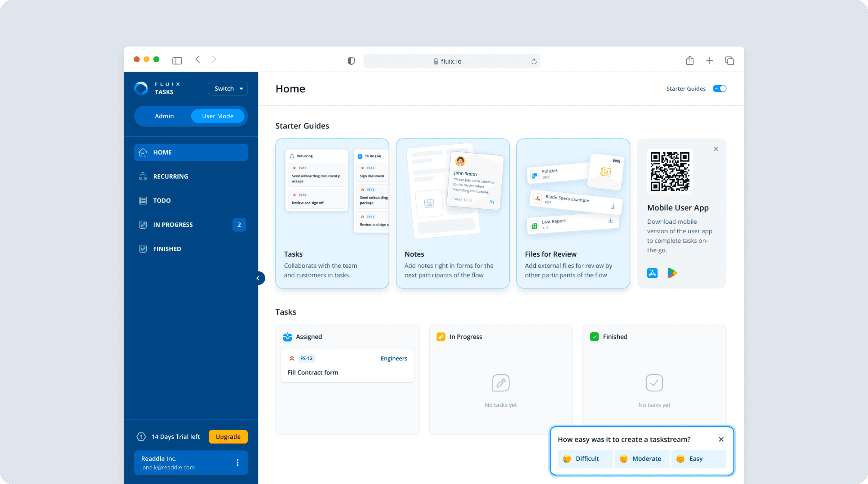Screen dimensions: 868x484
Task: Reload the page with refresh icon
Action: [534, 61]
